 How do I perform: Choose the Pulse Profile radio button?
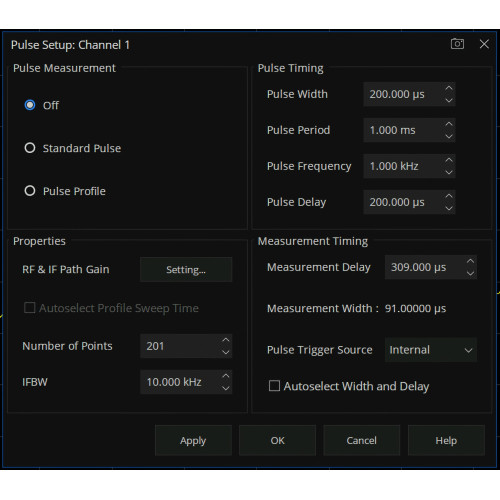[30, 191]
